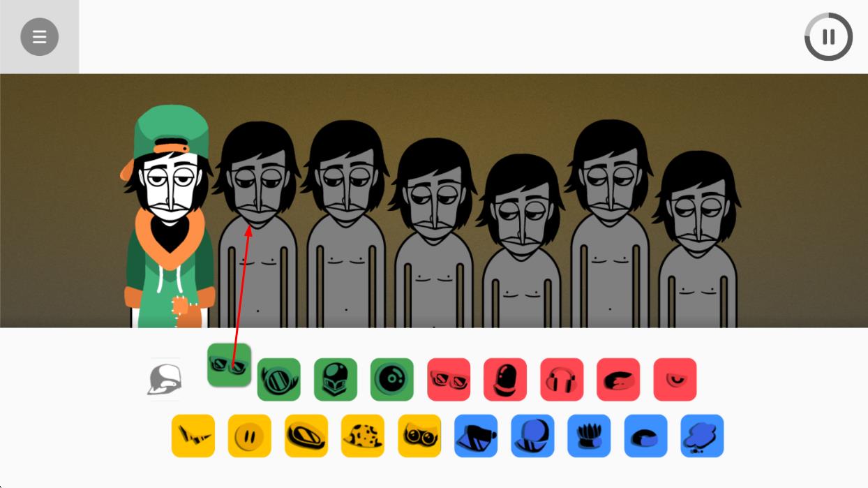Choose the blue feather headdress icon
This screenshot has height=488, width=868.
tap(589, 436)
